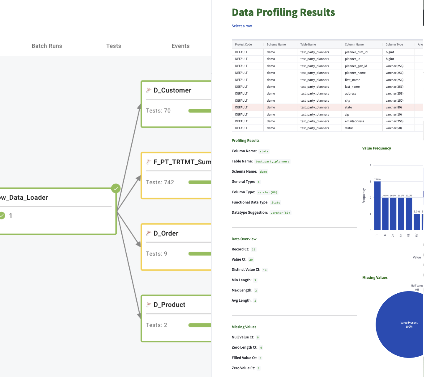Screen dimensions: 424x377
Task: Click the small green status circle in Data_Loader
Action: coord(2,216)
